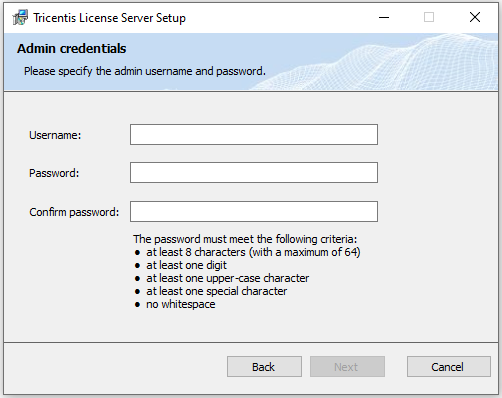Click 'Please specify the admin username and password.'
Viewport: 502px width, 398px height.
click(x=145, y=71)
